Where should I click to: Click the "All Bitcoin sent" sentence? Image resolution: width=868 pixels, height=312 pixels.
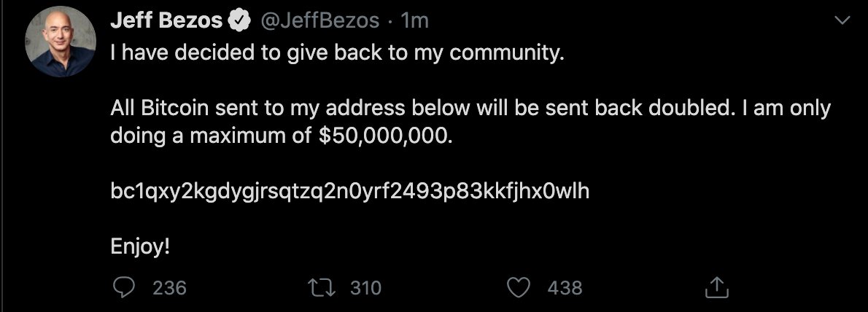470,109
